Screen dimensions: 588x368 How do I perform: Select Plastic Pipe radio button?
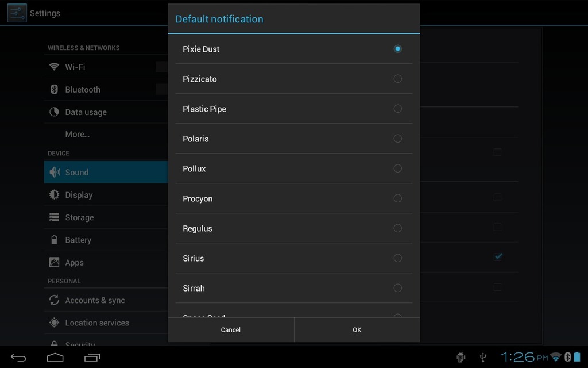coord(397,109)
